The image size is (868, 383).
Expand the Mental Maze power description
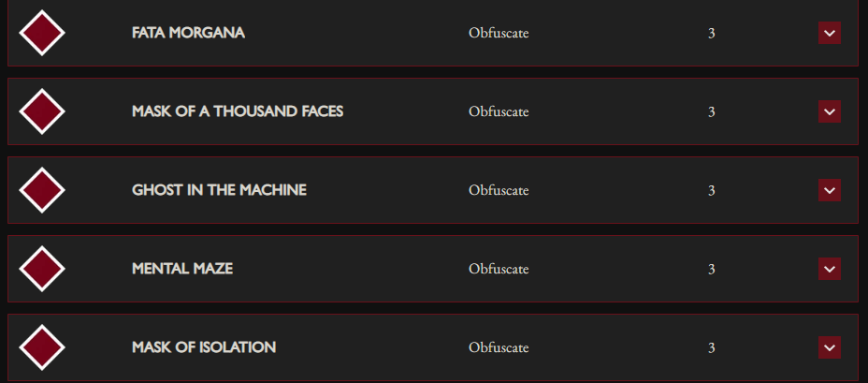pyautogui.click(x=830, y=269)
